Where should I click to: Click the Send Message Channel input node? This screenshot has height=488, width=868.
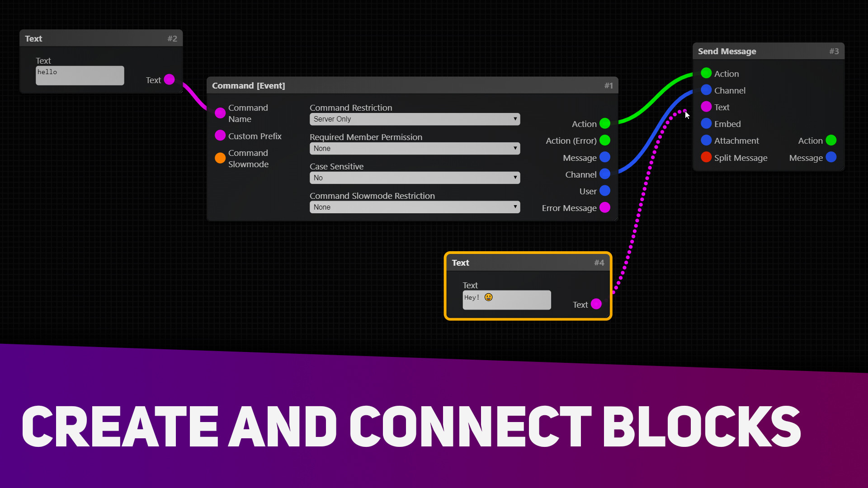[x=706, y=90]
